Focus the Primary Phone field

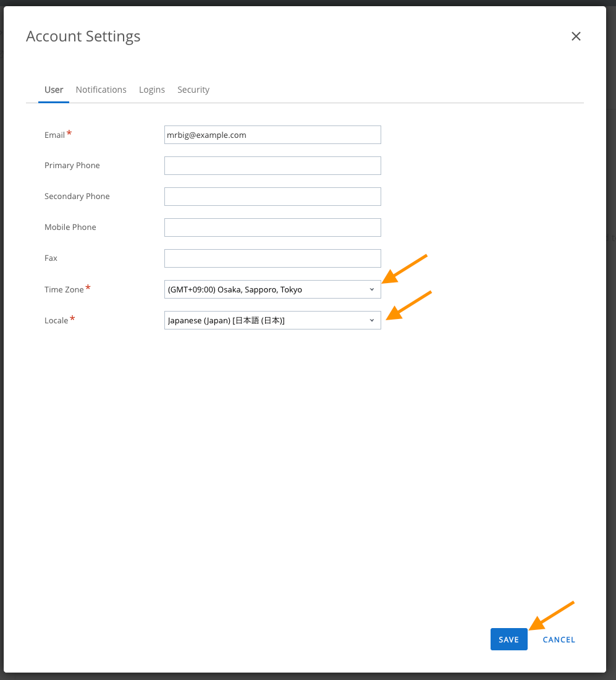pos(272,166)
